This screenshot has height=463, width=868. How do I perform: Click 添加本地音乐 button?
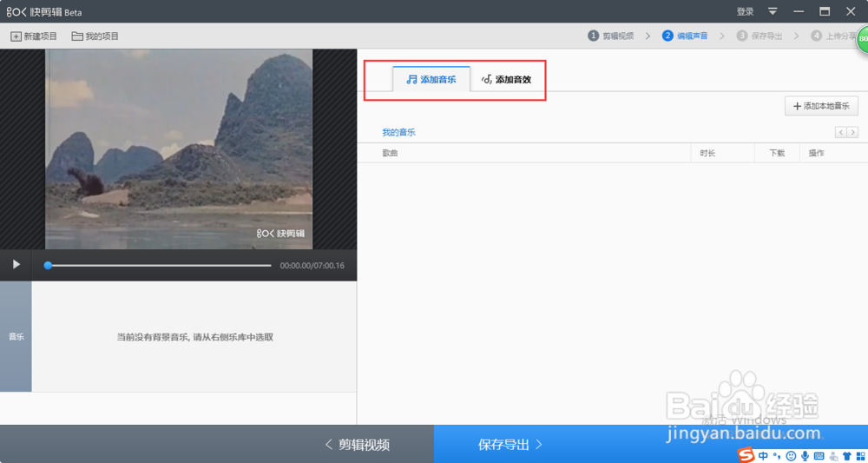821,106
